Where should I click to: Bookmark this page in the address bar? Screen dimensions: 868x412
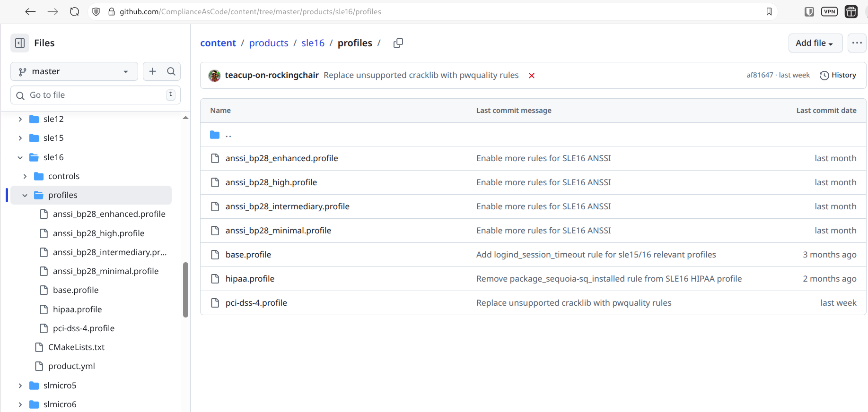coord(769,12)
